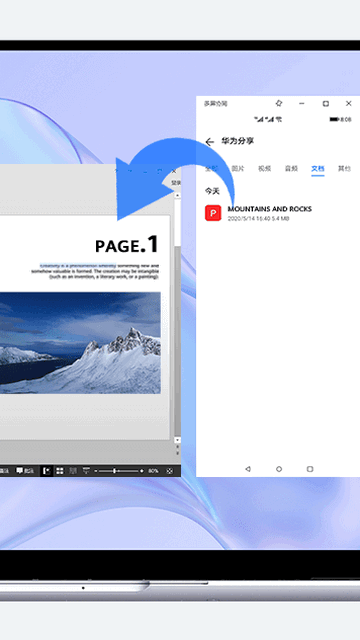This screenshot has height=640, width=360.
Task: Click the PAGE.1 slide title
Action: tap(127, 244)
